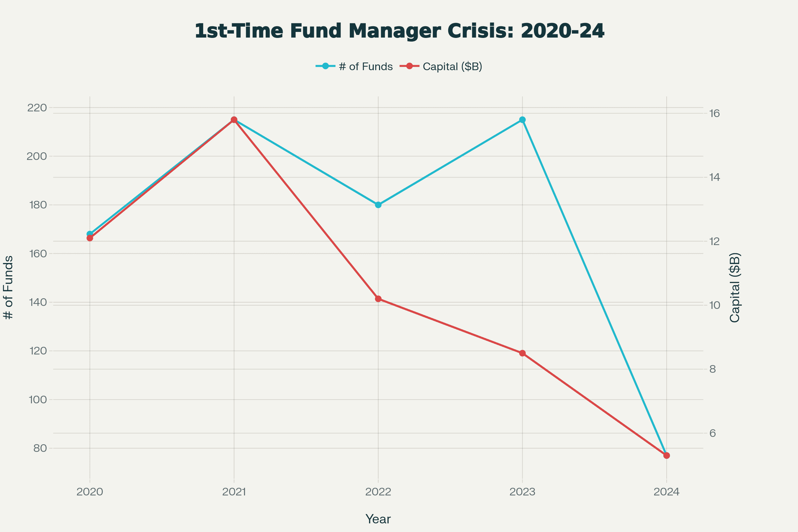This screenshot has height=532, width=798.
Task: Select the teal # of Funds point for 2022
Action: [x=378, y=205]
